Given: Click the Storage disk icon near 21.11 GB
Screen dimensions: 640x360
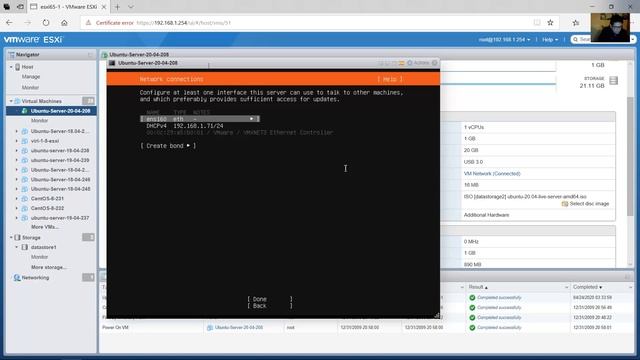Looking at the screenshot, I should (613, 80).
